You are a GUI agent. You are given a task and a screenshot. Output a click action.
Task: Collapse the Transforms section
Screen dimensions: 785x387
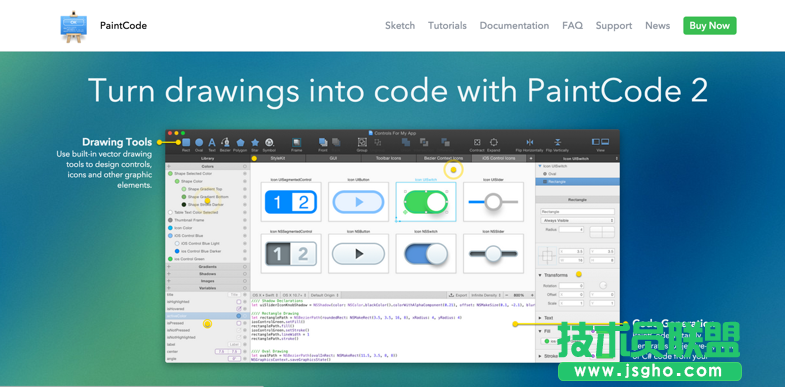pyautogui.click(x=540, y=275)
